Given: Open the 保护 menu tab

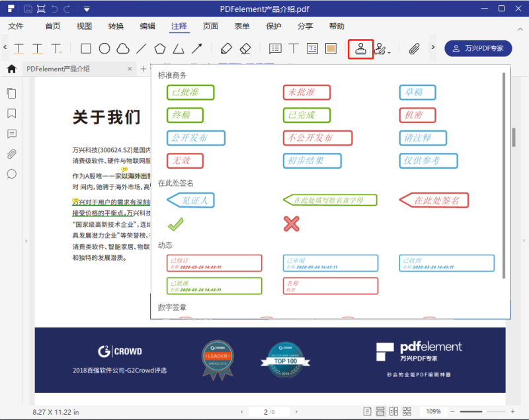Looking at the screenshot, I should (273, 26).
